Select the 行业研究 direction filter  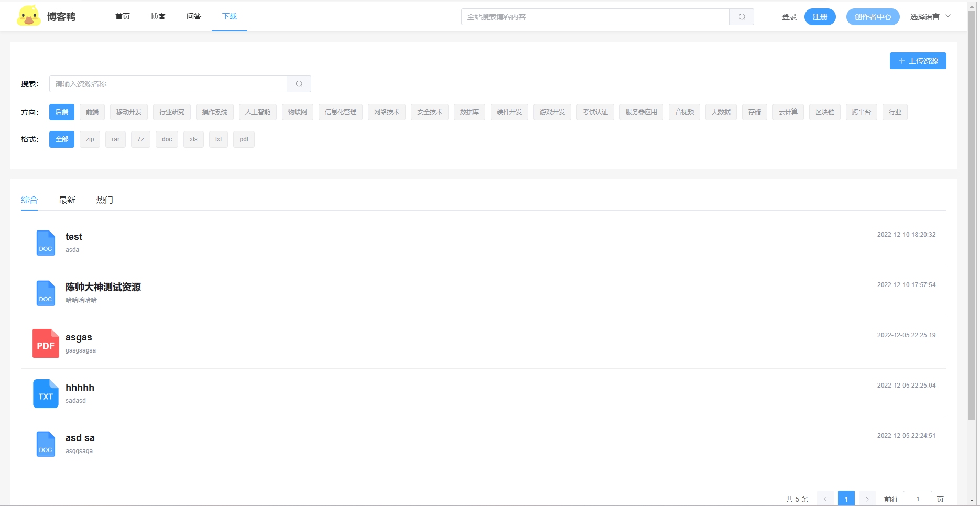pos(172,112)
